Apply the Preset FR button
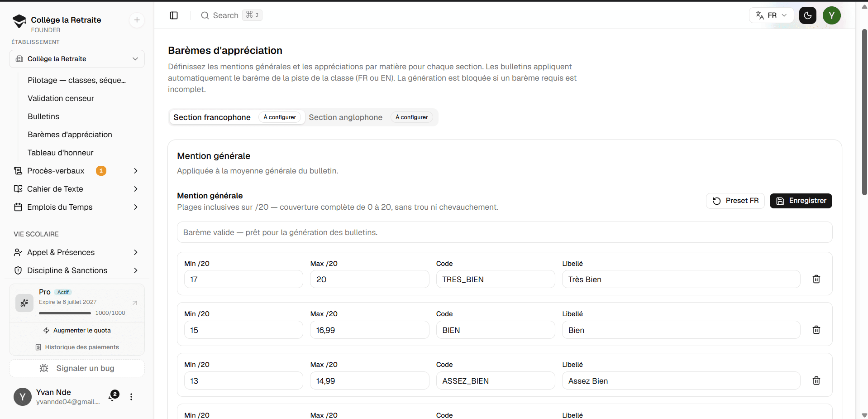 [735, 201]
